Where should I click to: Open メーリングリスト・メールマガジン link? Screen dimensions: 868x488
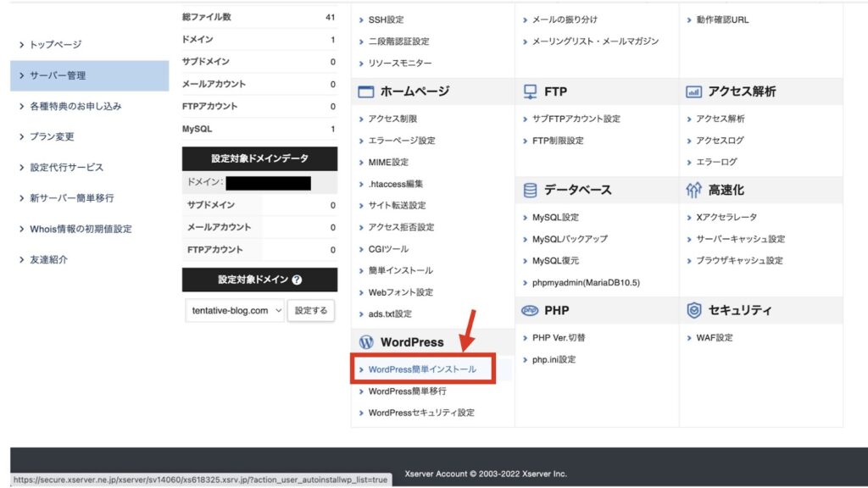point(595,42)
